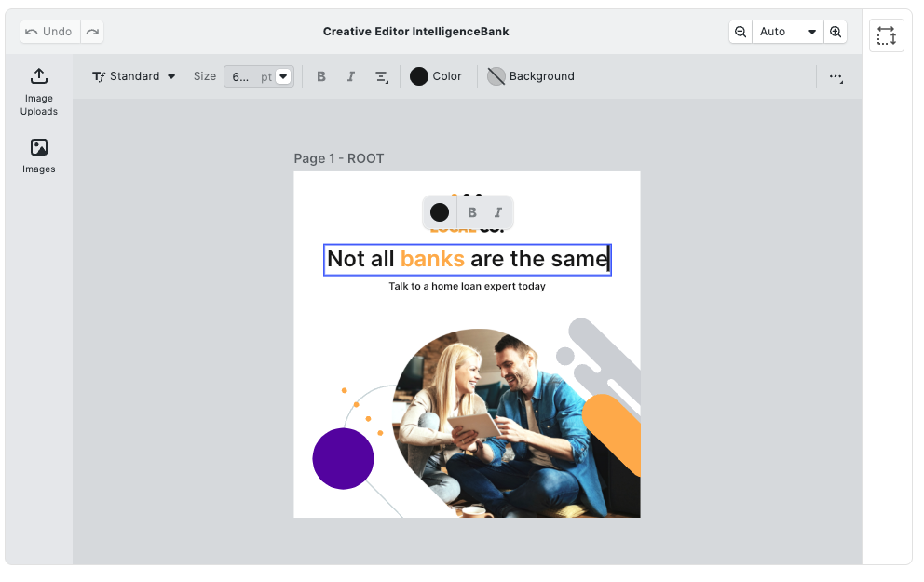The height and width of the screenshot is (582, 924).
Task: Click the black color dot in floating toolbar
Action: (440, 212)
